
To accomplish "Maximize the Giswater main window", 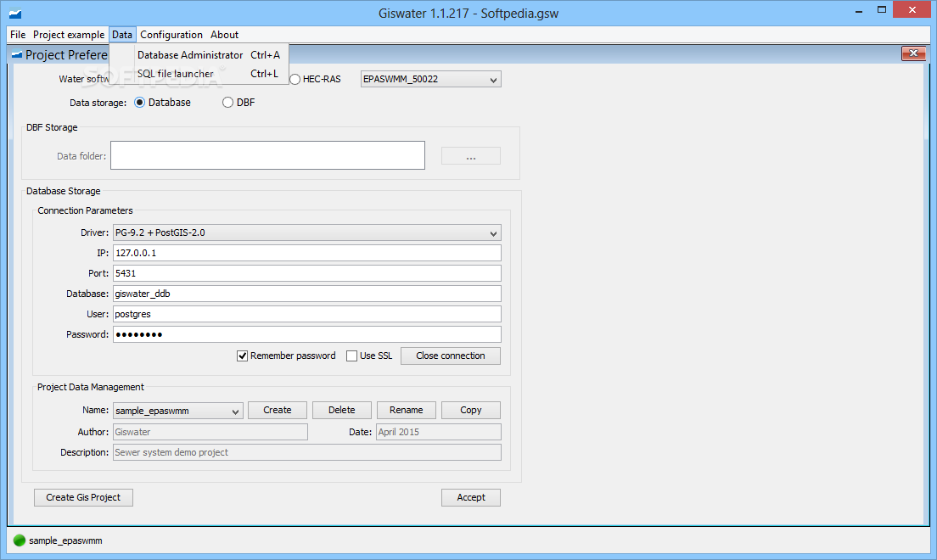I will pyautogui.click(x=882, y=10).
